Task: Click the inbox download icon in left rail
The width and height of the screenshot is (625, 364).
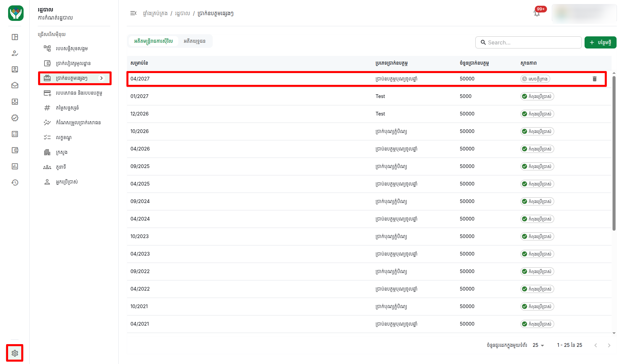Action: [x=15, y=102]
